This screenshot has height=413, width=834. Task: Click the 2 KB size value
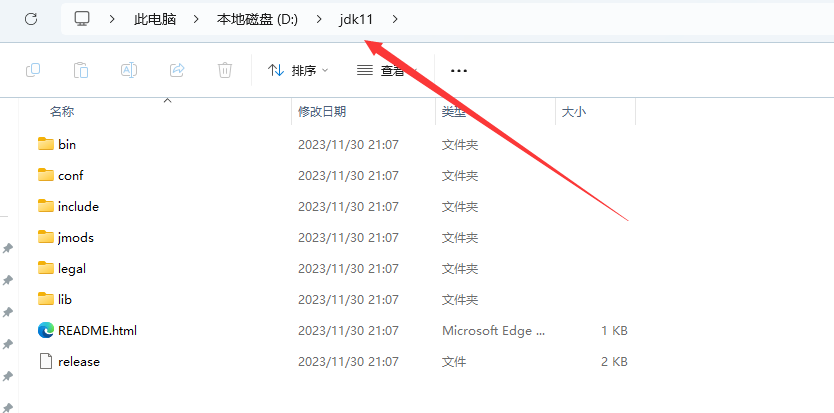tap(614, 361)
